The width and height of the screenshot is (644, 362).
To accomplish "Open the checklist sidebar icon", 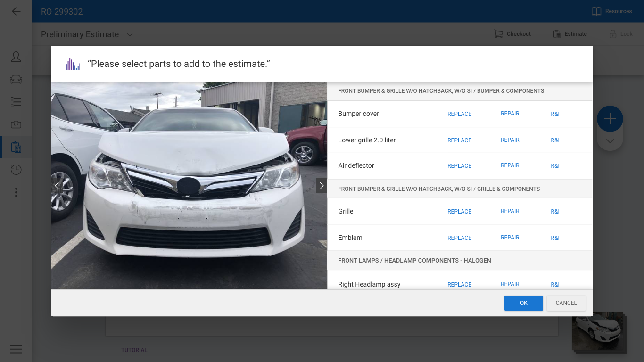I will [16, 102].
